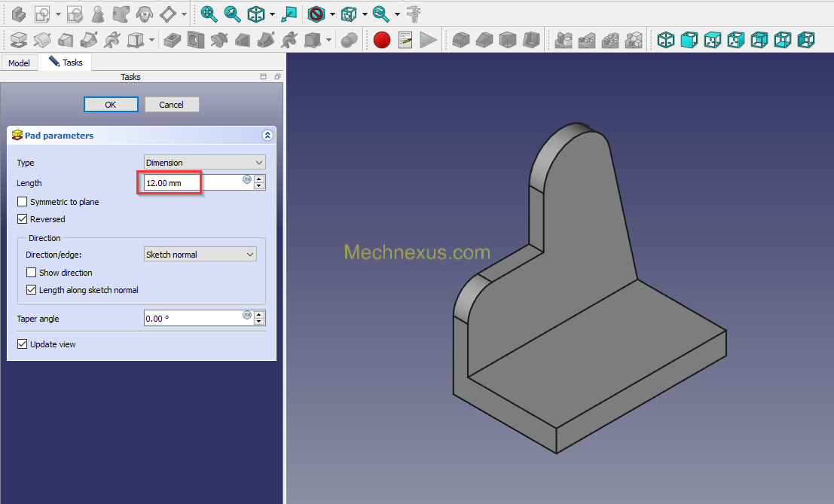This screenshot has width=834, height=504.
Task: Select the Chamfer tool icon
Action: 484,41
